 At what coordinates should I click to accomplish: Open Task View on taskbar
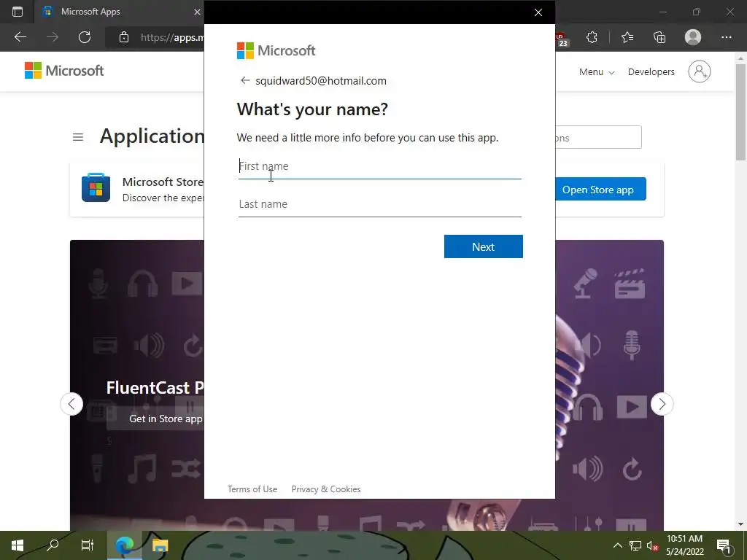click(x=88, y=545)
